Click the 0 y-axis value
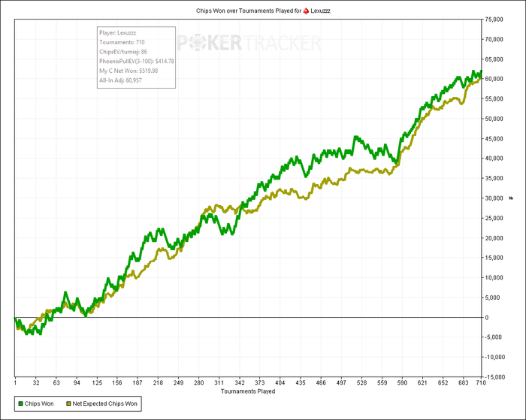The width and height of the screenshot is (526, 420). pyautogui.click(x=487, y=317)
